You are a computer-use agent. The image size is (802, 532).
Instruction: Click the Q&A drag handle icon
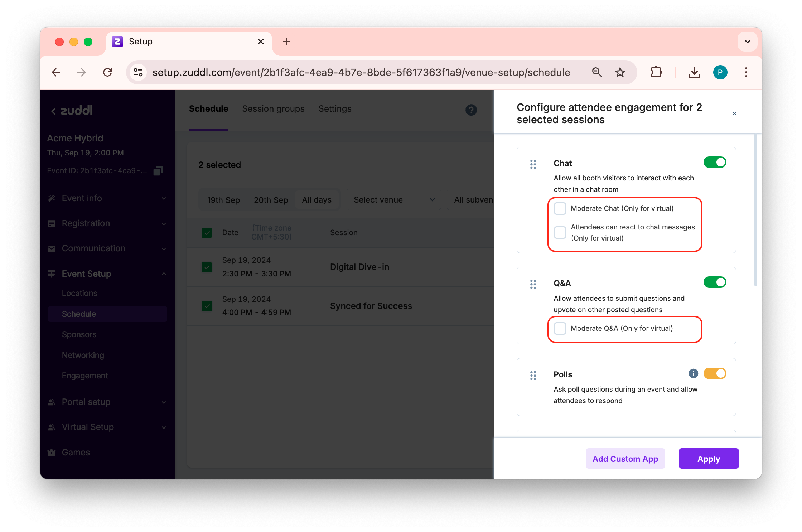tap(533, 284)
